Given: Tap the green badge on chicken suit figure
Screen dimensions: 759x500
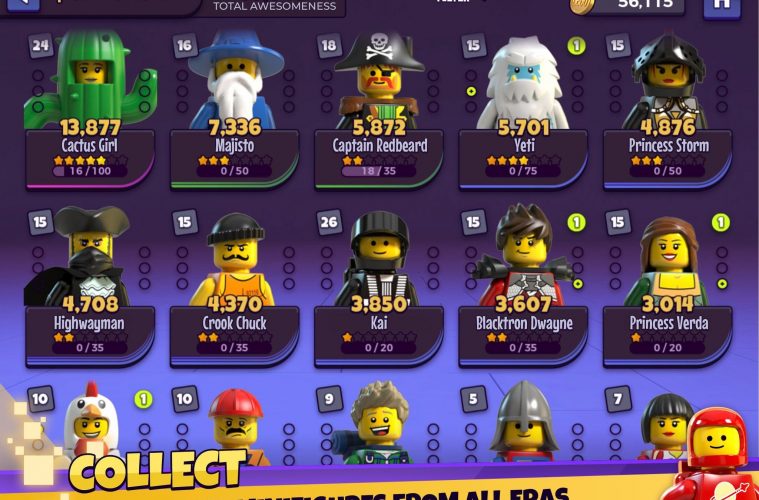Looking at the screenshot, I should pyautogui.click(x=143, y=399).
